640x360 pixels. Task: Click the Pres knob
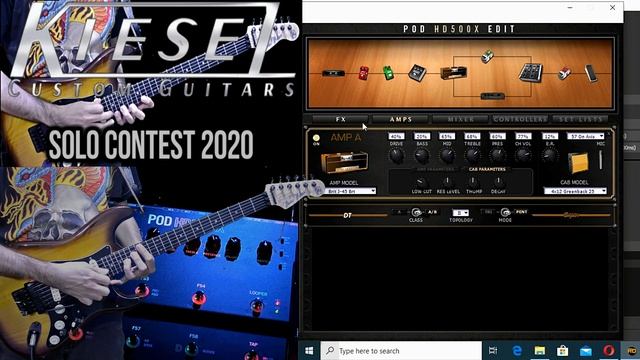(x=498, y=156)
